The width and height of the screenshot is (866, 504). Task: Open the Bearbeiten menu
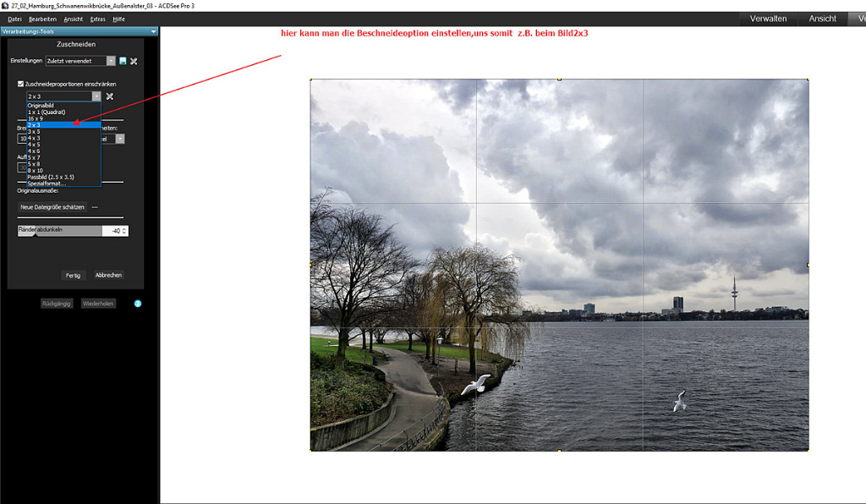click(42, 18)
